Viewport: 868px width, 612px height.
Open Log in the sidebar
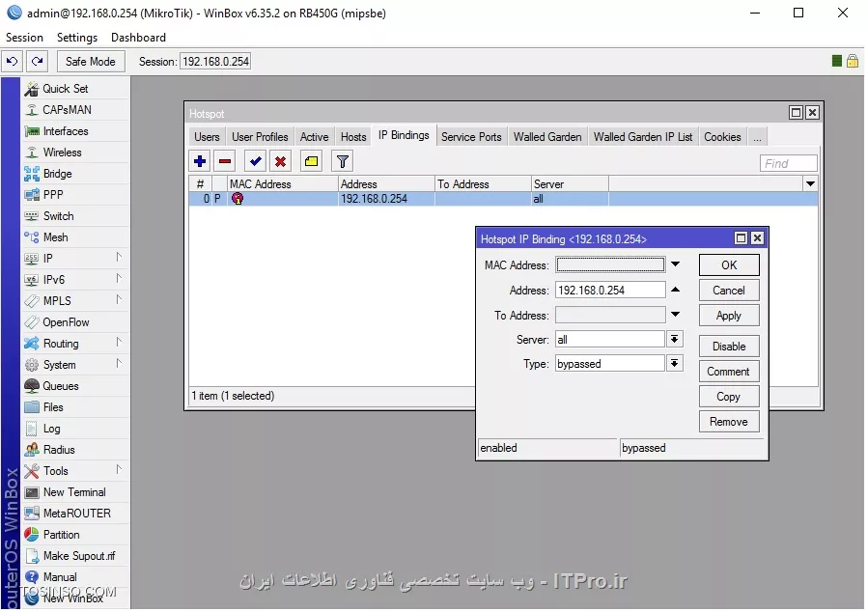click(x=74, y=429)
